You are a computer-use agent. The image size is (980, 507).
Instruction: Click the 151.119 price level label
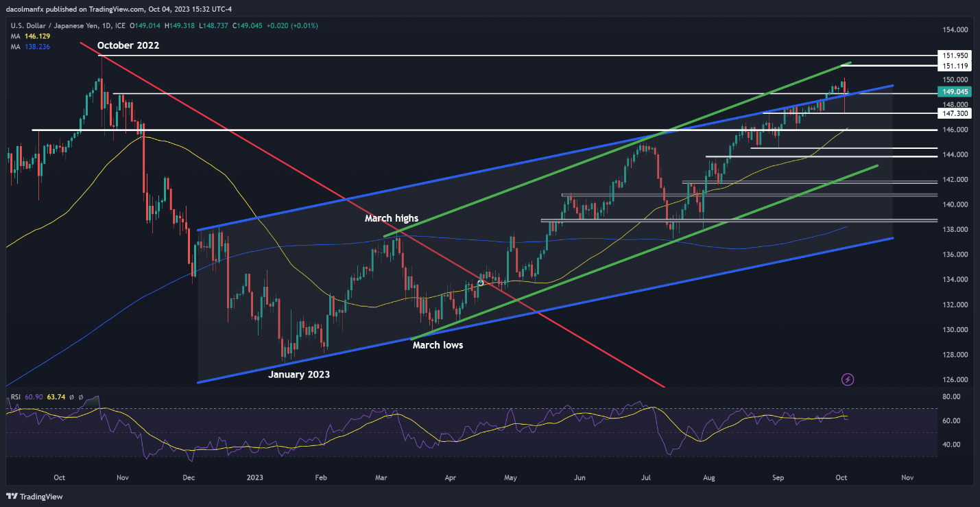955,66
